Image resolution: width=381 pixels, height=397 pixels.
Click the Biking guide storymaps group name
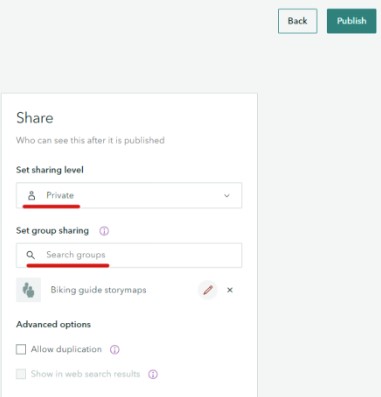click(x=98, y=290)
